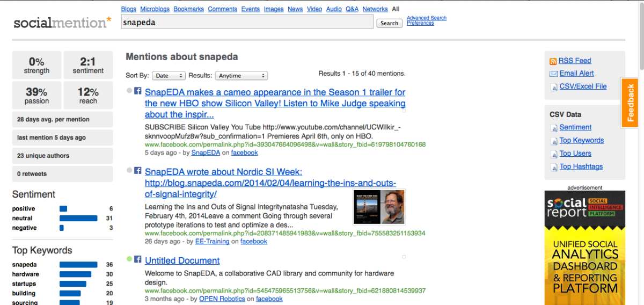Screen dimensions: 644x305
Task: Select the Video search category
Action: tap(314, 9)
